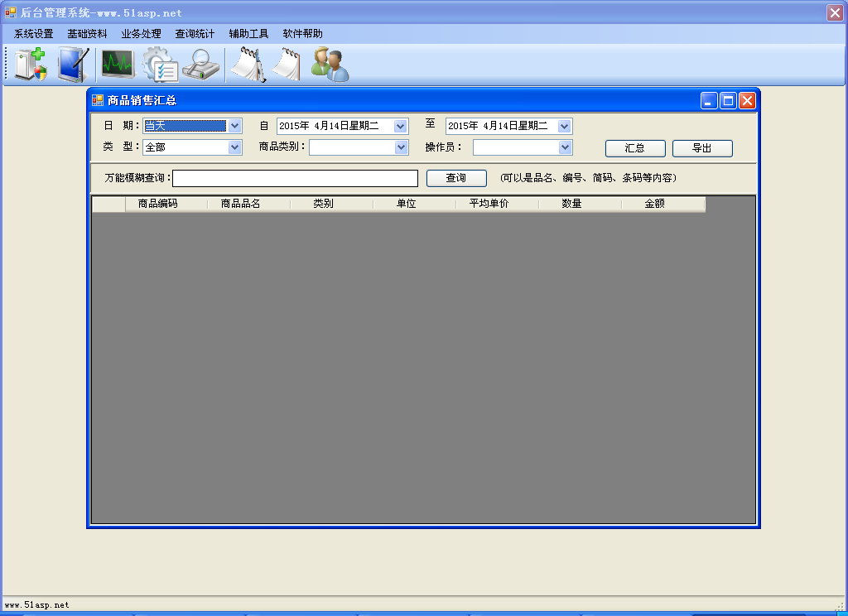Open the 软件帮助 menu
The width and height of the screenshot is (848, 616).
(302, 33)
